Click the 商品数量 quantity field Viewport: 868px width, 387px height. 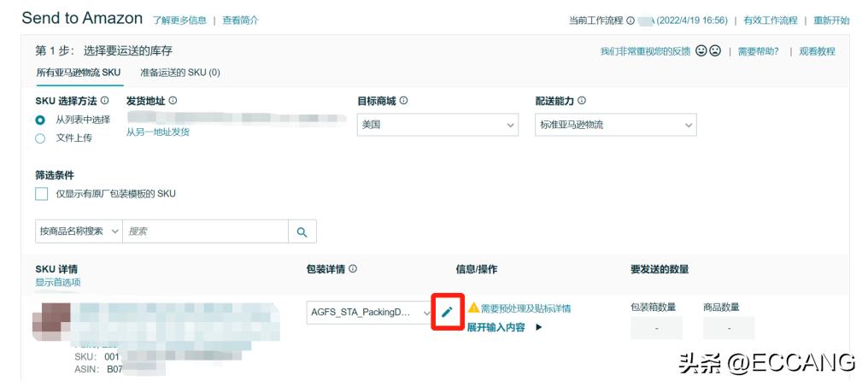click(729, 328)
